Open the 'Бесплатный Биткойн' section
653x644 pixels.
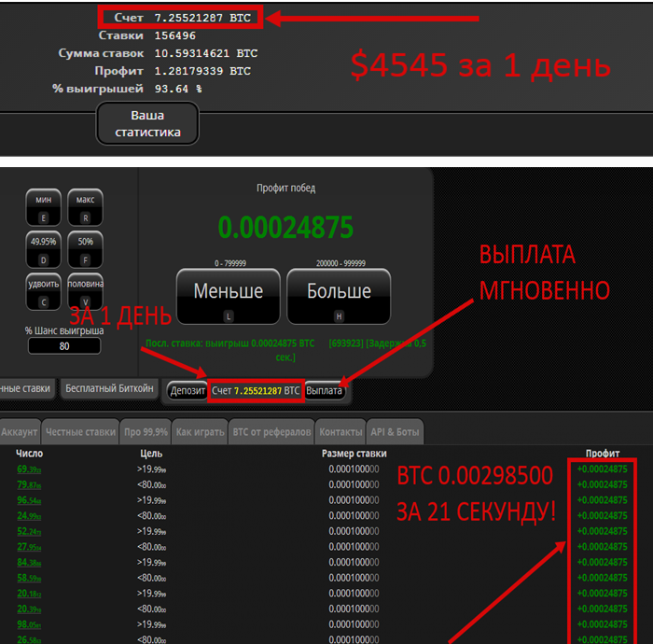point(110,388)
